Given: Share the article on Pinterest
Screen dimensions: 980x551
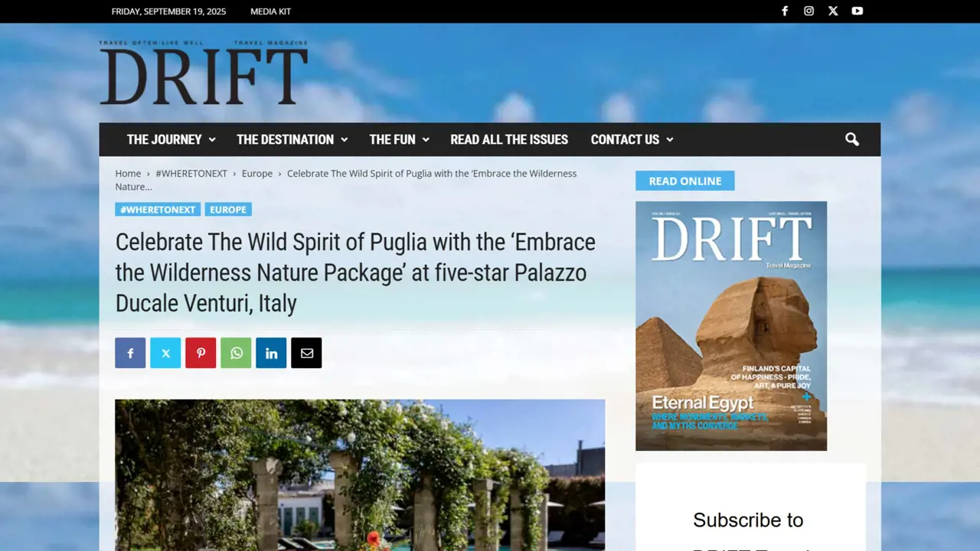Looking at the screenshot, I should click(x=201, y=353).
